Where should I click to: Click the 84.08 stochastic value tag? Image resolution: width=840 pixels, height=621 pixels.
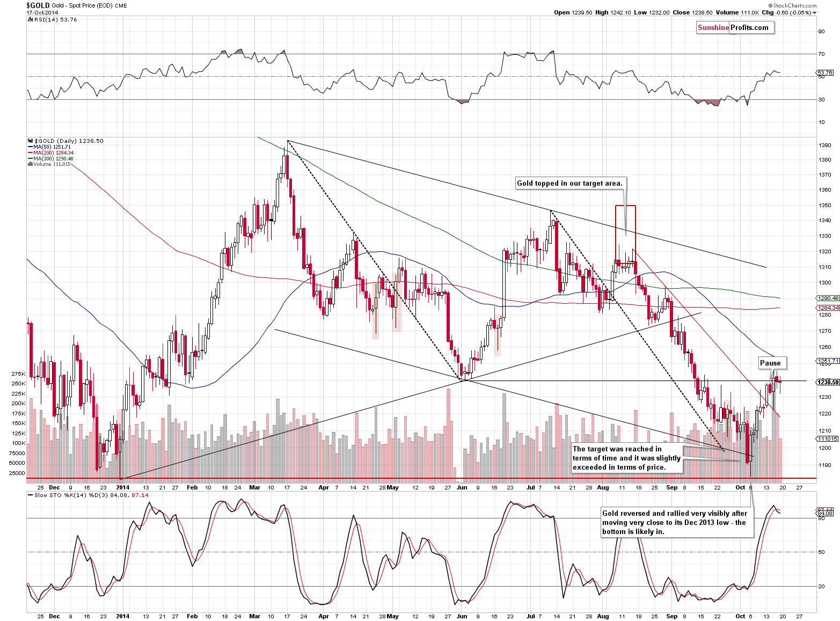(x=825, y=514)
